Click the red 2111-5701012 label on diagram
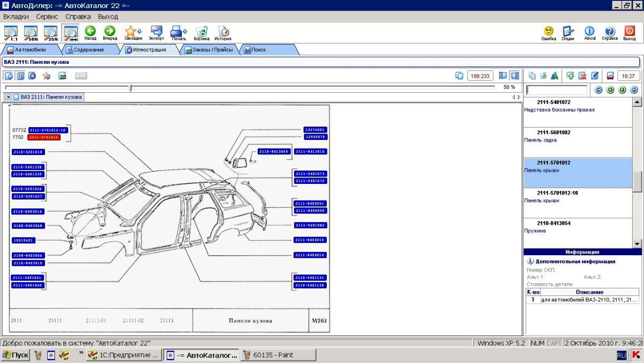The height and width of the screenshot is (363, 644). tap(44, 137)
